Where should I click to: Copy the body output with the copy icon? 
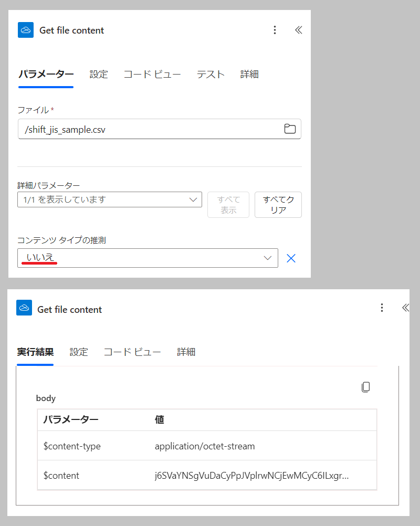(366, 387)
